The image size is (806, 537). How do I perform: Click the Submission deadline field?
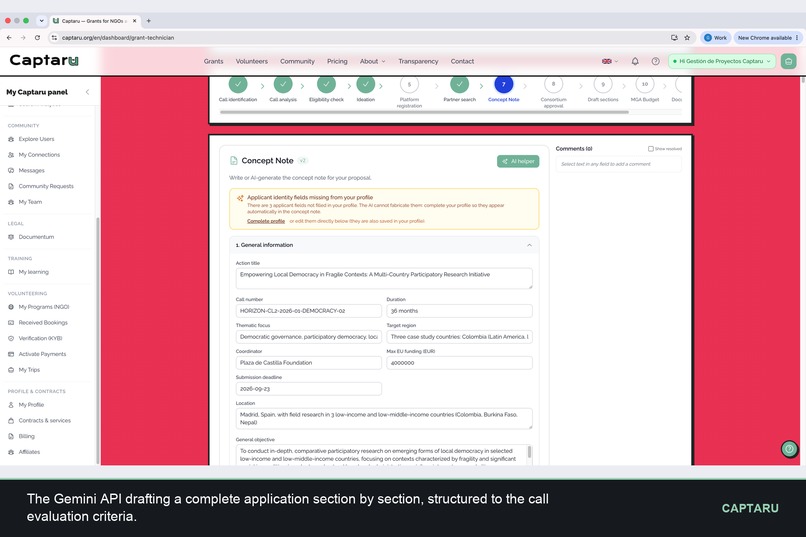tap(308, 389)
